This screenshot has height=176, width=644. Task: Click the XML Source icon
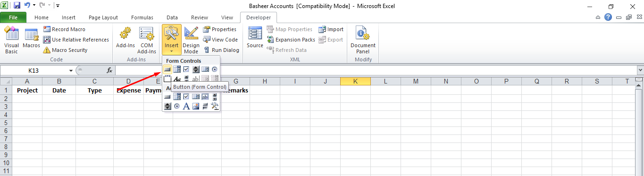coord(255,38)
